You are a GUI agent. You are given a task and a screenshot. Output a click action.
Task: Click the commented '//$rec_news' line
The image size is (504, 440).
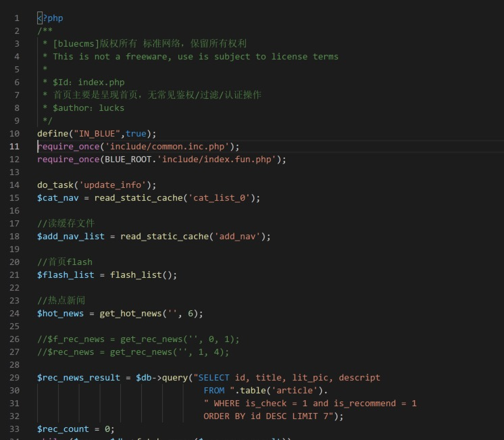click(133, 352)
